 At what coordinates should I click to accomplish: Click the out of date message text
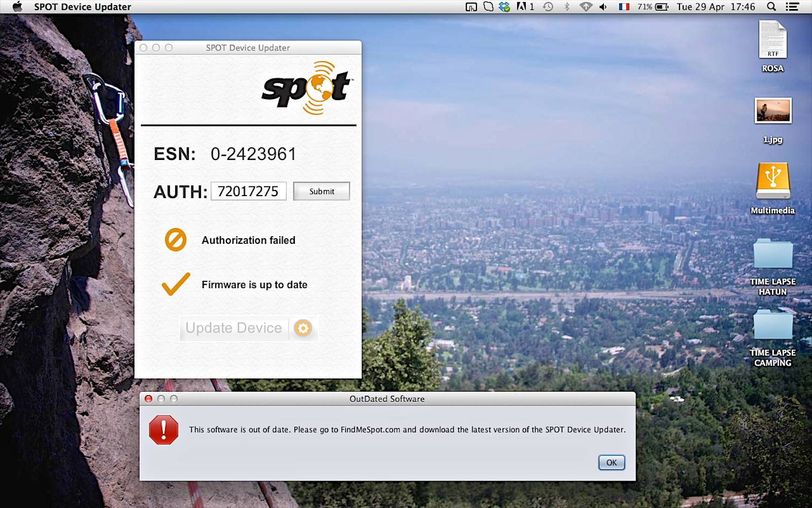click(408, 430)
